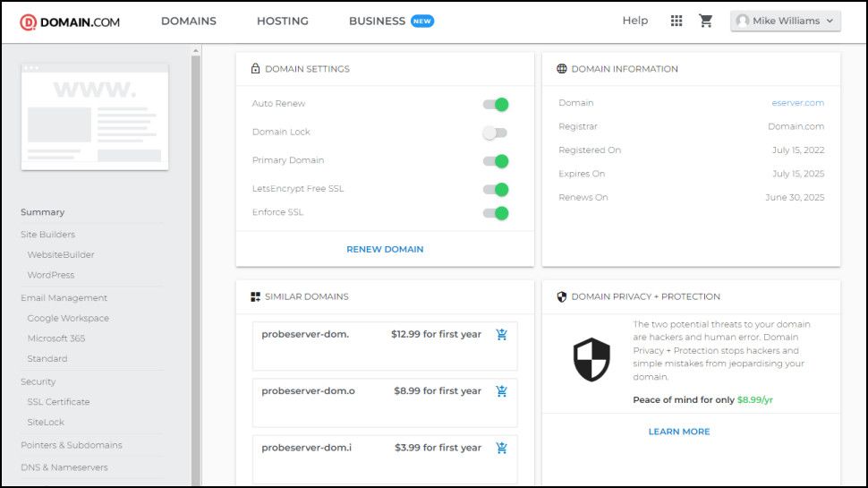Click LEARN MORE under Domain Privacy
This screenshot has height=488, width=868.
pos(679,432)
